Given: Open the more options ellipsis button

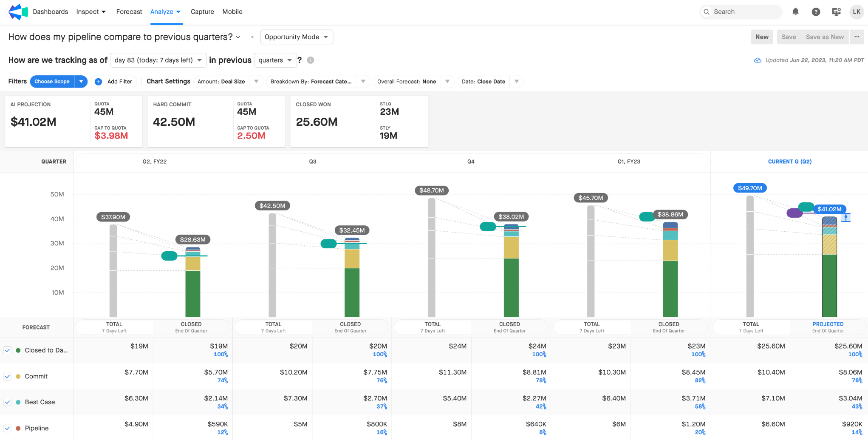Looking at the screenshot, I should (857, 37).
